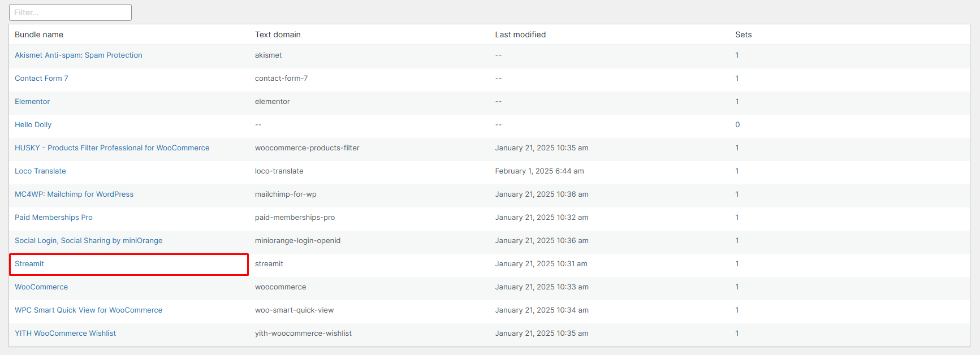Open the Hello Dolly bundle
Image resolution: width=980 pixels, height=355 pixels.
tap(33, 124)
